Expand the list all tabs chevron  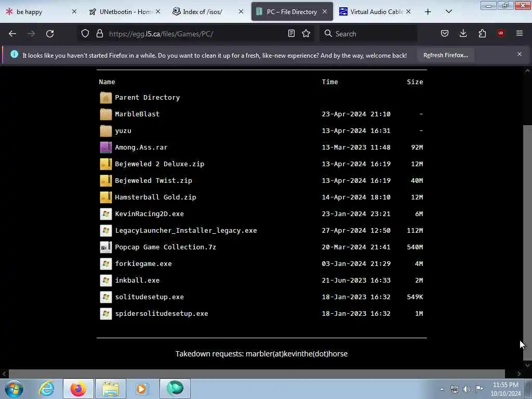(x=448, y=11)
